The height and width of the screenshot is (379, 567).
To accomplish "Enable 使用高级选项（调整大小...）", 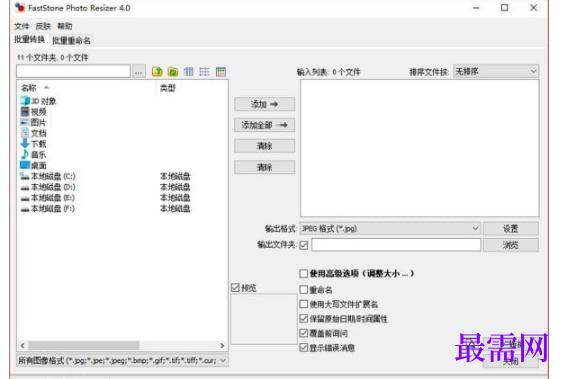I will (304, 273).
